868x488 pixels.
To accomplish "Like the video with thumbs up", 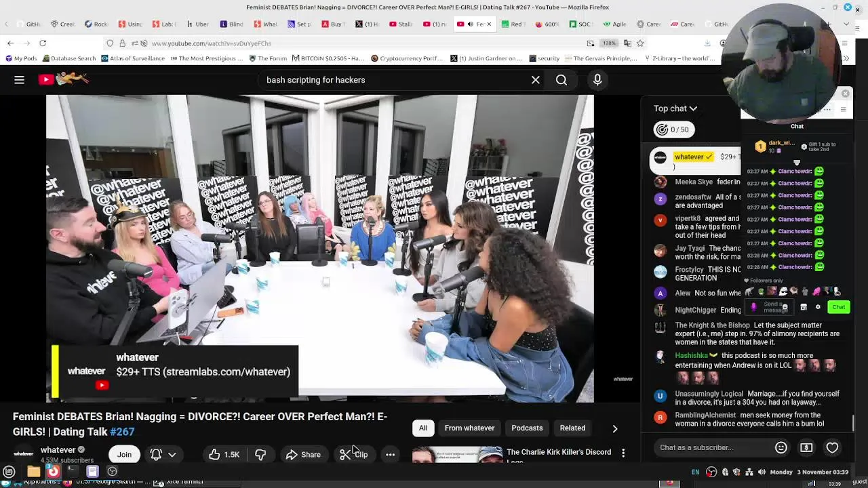I will 224,455.
